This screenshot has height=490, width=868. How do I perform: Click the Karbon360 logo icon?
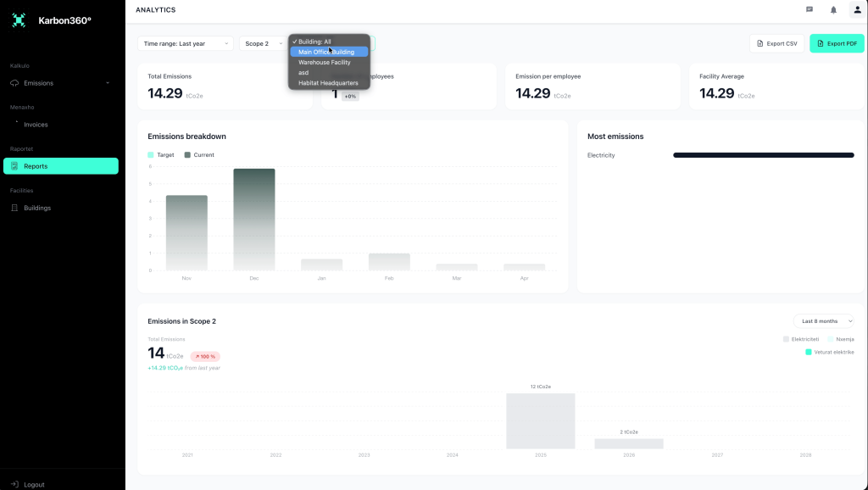click(x=19, y=20)
